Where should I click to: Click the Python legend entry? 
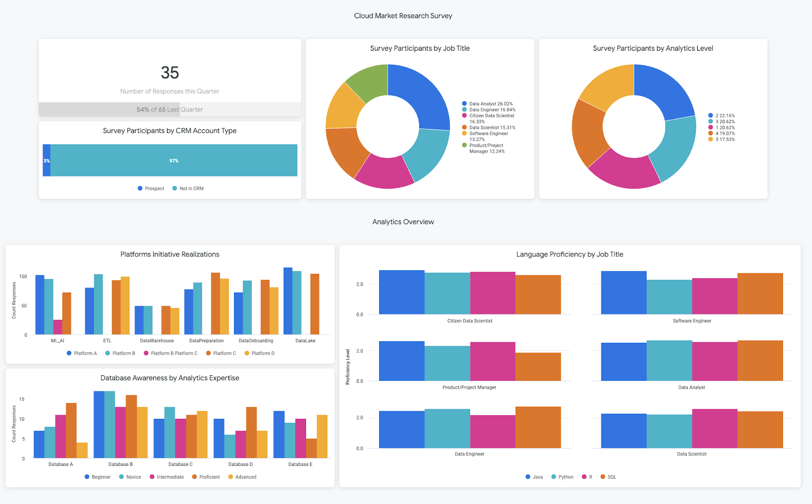click(x=562, y=477)
